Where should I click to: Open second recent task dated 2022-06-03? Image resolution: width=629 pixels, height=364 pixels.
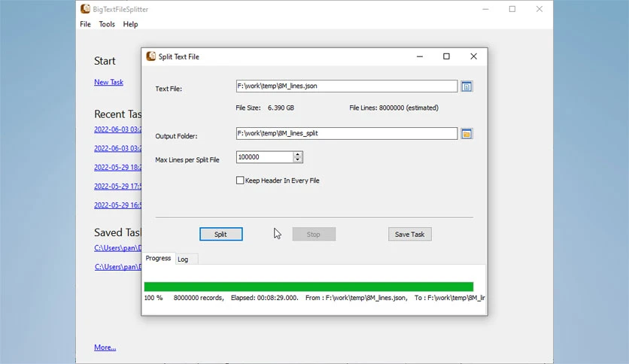pos(117,148)
